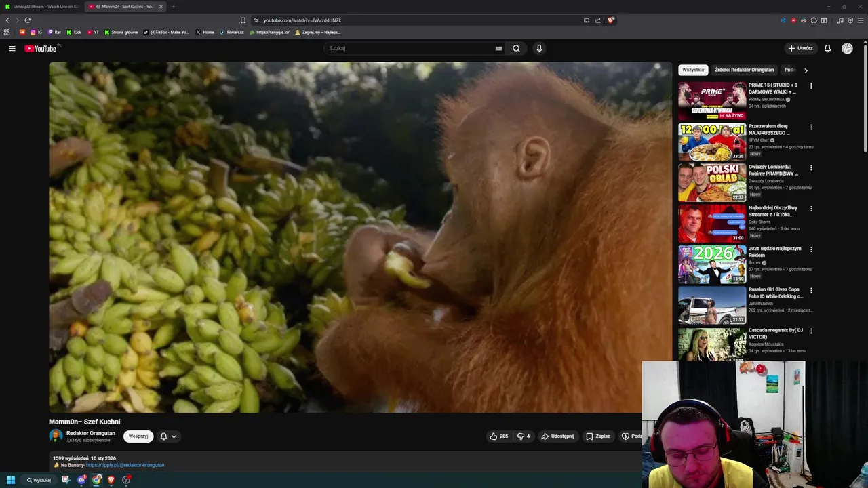Open the TikTok bookmark
The height and width of the screenshot is (488, 868).
pyautogui.click(x=166, y=32)
